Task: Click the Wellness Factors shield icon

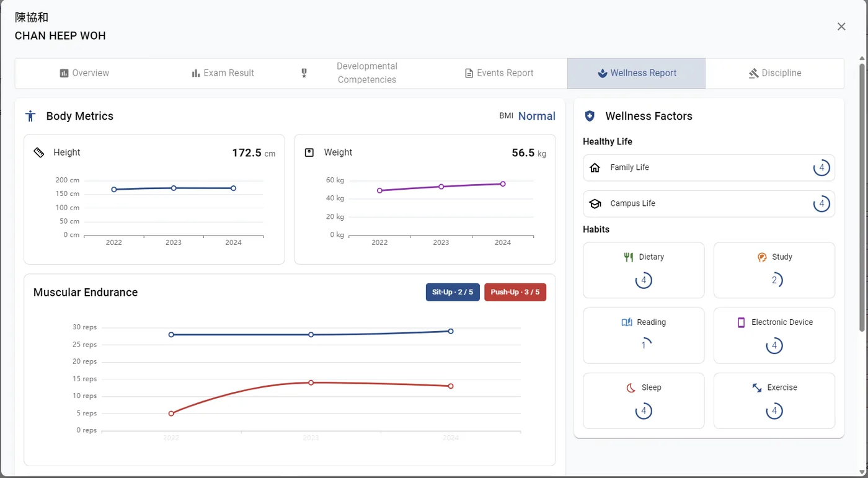Action: click(x=590, y=116)
